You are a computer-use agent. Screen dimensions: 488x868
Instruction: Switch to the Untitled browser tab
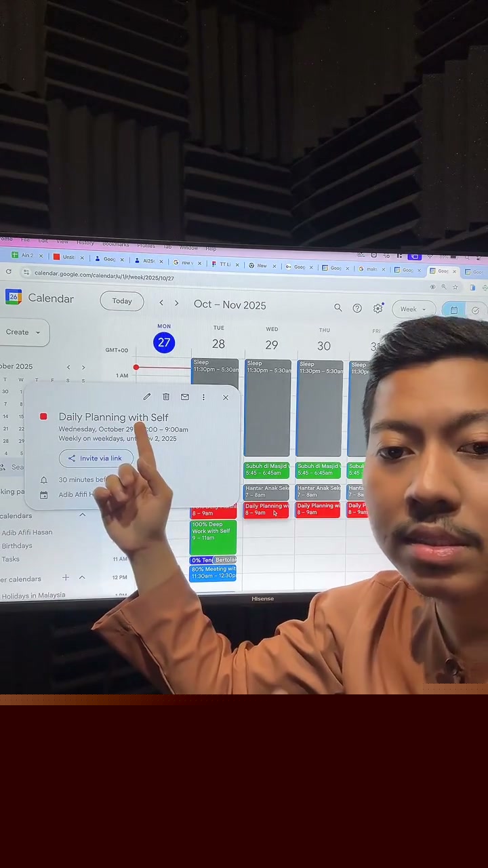click(x=67, y=257)
